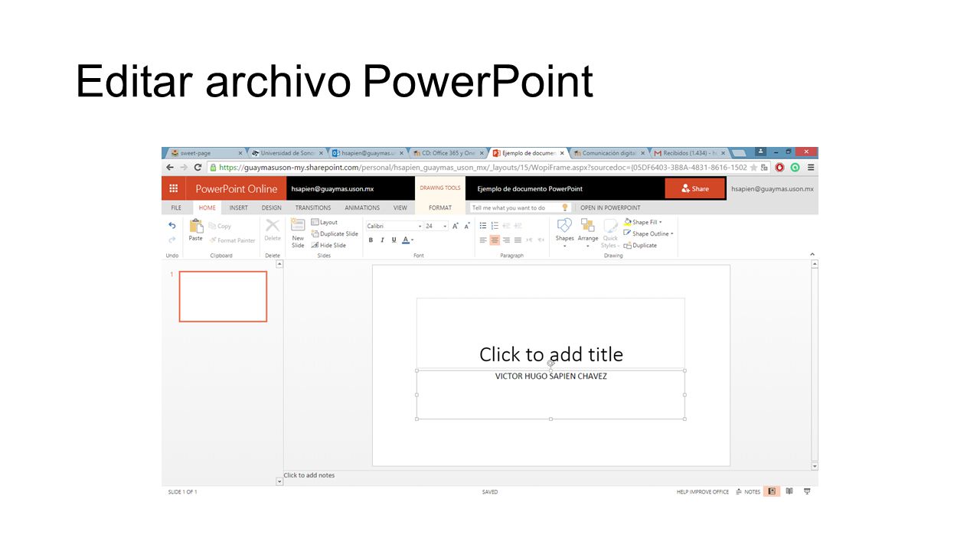980x551 pixels.
Task: Switch to the DESIGN tab
Action: pyautogui.click(x=271, y=207)
